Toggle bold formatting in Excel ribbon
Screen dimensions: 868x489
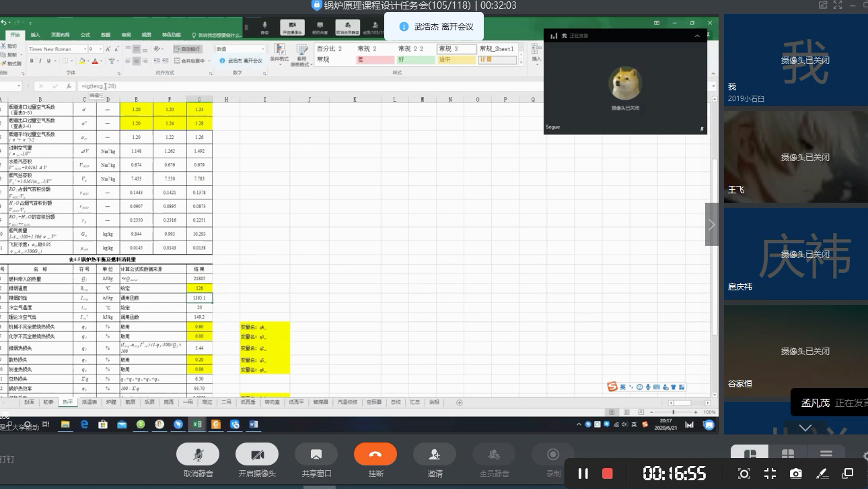(31, 61)
